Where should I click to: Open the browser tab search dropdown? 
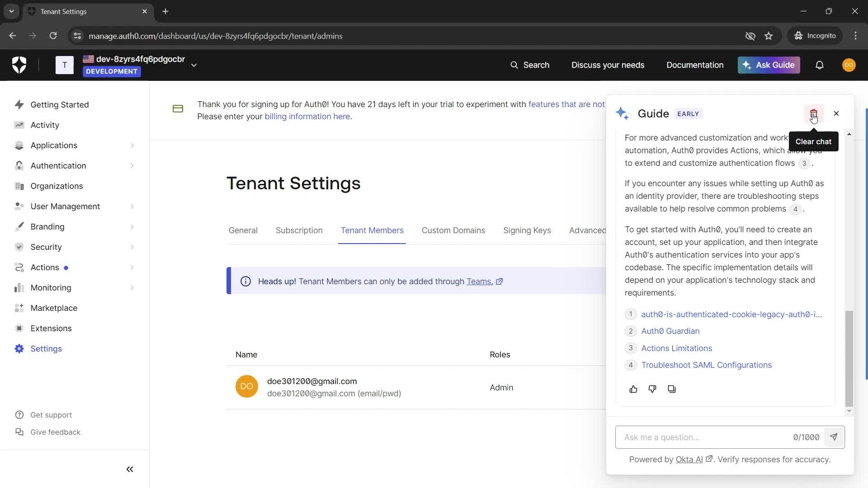pyautogui.click(x=11, y=11)
